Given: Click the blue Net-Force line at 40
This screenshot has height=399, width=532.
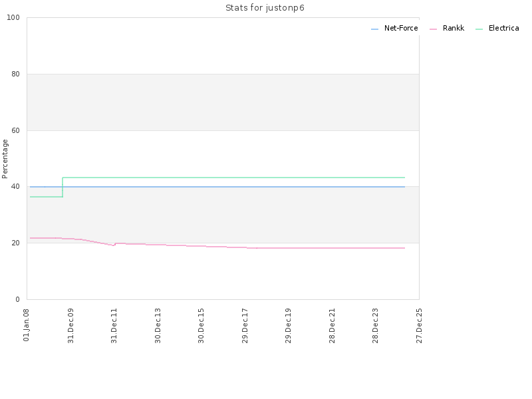Looking at the screenshot, I should pos(217,187).
